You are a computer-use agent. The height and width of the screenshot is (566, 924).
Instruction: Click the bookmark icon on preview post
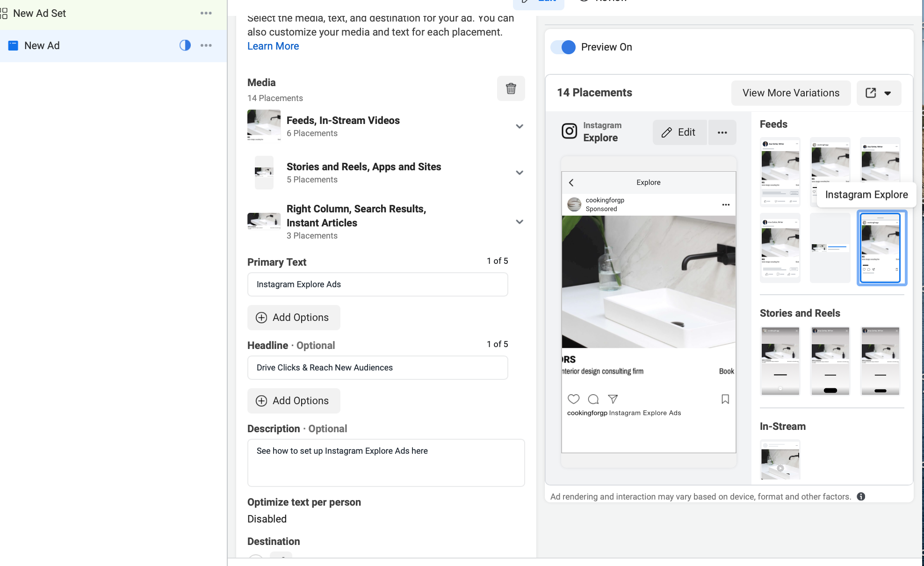click(x=725, y=398)
